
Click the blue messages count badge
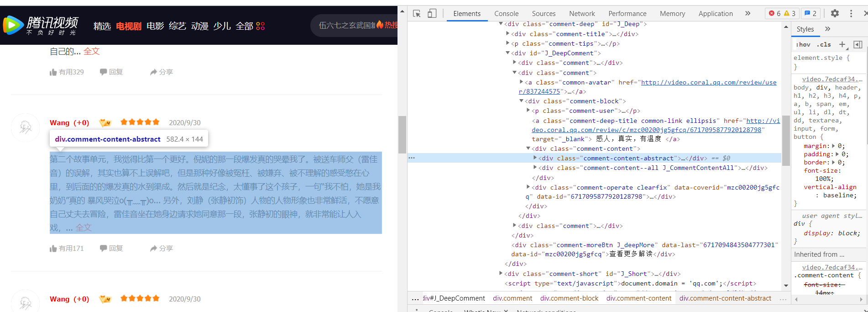coord(810,14)
